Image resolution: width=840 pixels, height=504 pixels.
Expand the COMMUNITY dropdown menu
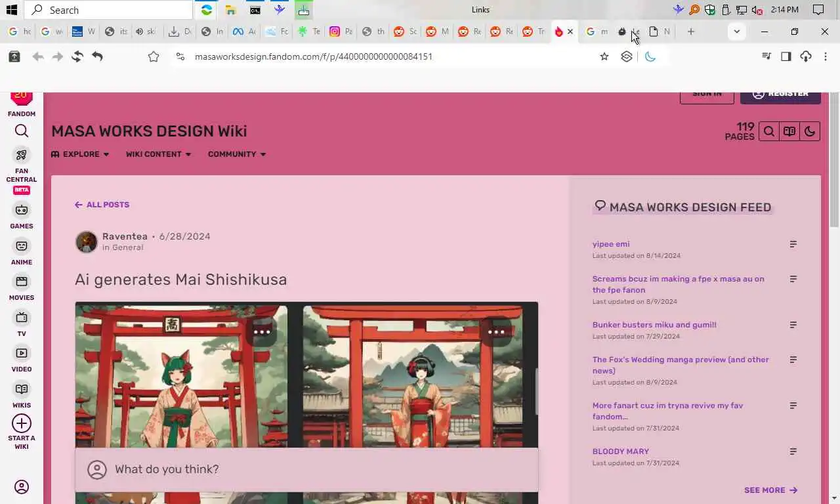coord(237,154)
